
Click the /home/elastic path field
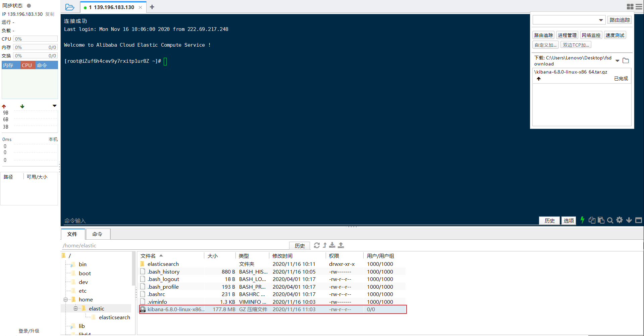[x=175, y=245]
